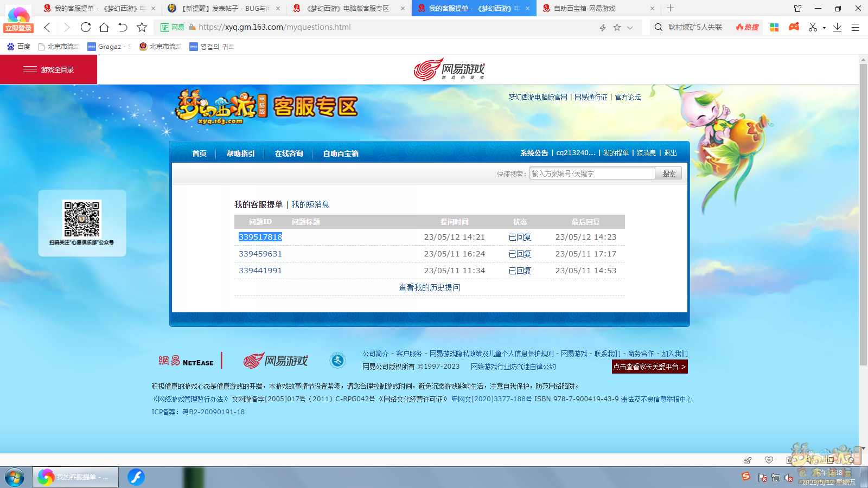Reload the page with the refresh icon
Screen dimensions: 868x488
[x=86, y=27]
